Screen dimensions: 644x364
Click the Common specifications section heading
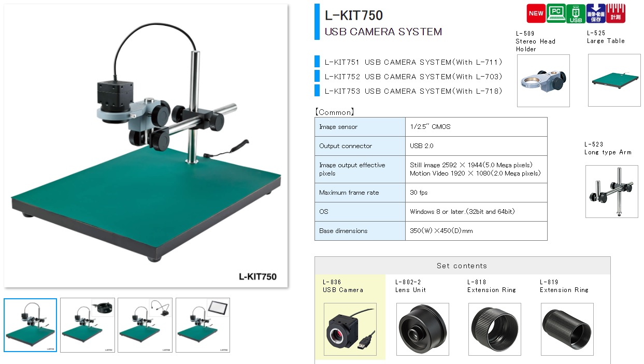point(335,112)
